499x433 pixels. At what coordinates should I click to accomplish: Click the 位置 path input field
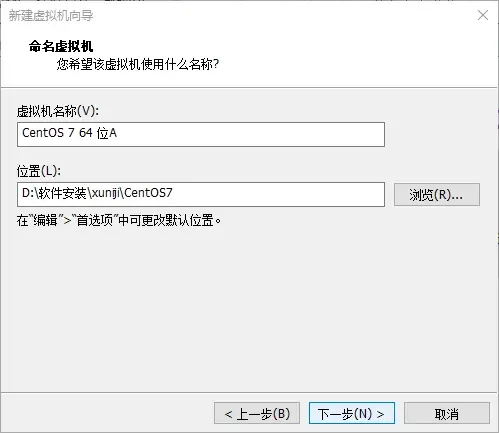point(201,194)
